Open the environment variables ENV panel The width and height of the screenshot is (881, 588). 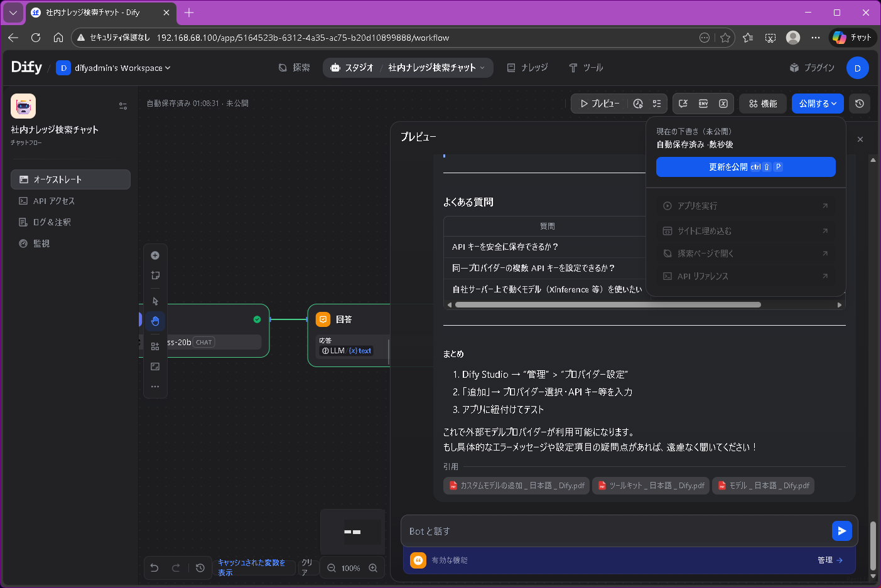(x=703, y=104)
